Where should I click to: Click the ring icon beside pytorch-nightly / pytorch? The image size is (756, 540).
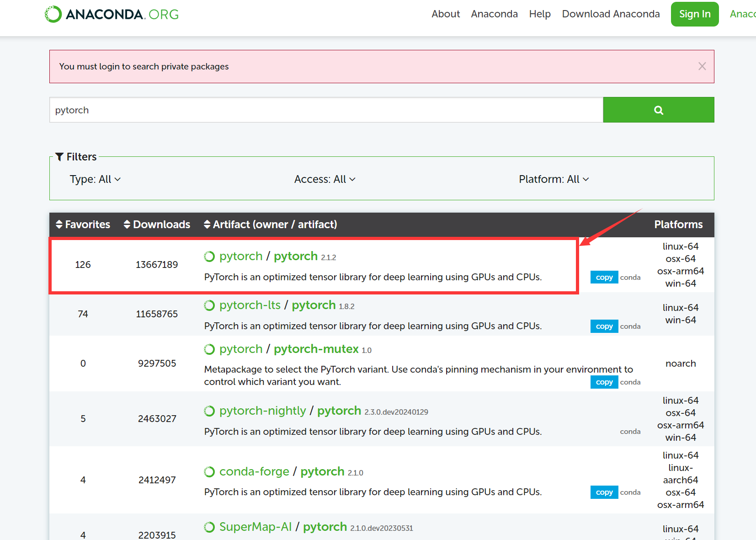tap(209, 411)
